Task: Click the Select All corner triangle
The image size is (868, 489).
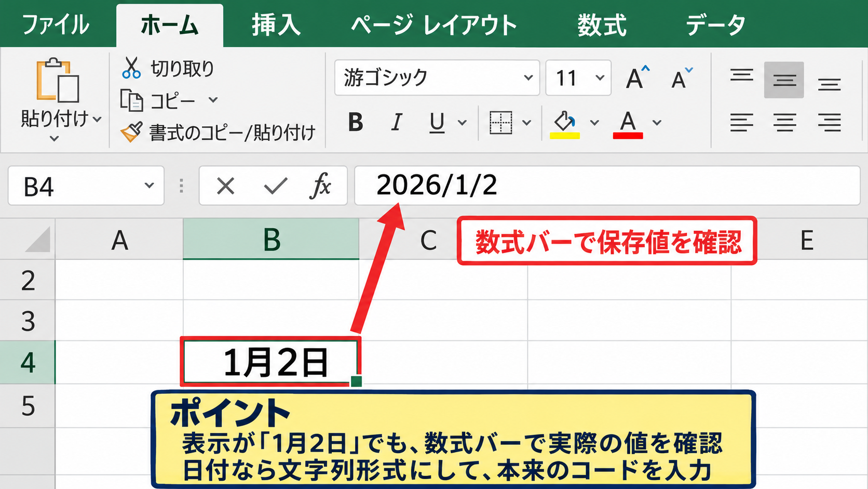Action: click(38, 240)
